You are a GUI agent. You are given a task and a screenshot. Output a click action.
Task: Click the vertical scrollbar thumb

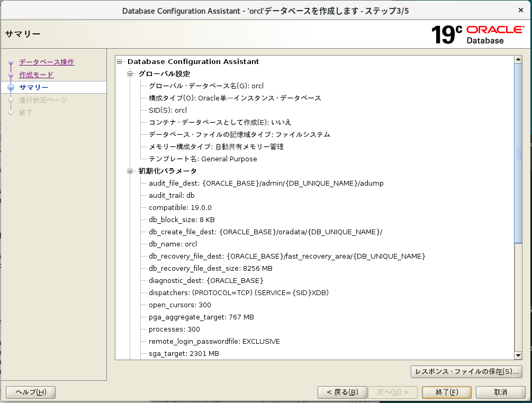(x=518, y=153)
